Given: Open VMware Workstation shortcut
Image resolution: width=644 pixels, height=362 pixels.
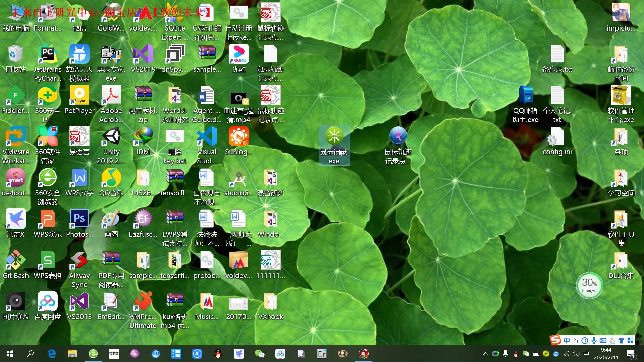Looking at the screenshot, I should pos(15,145).
